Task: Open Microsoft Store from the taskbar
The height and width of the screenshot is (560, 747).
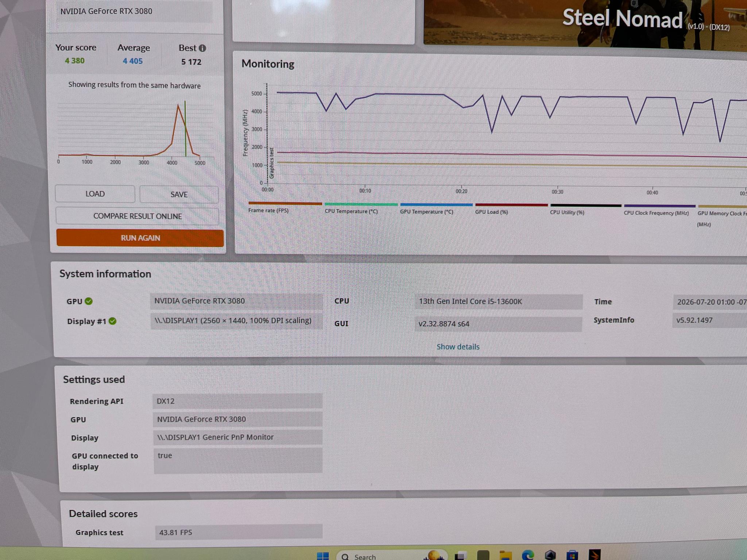Action: point(572,556)
